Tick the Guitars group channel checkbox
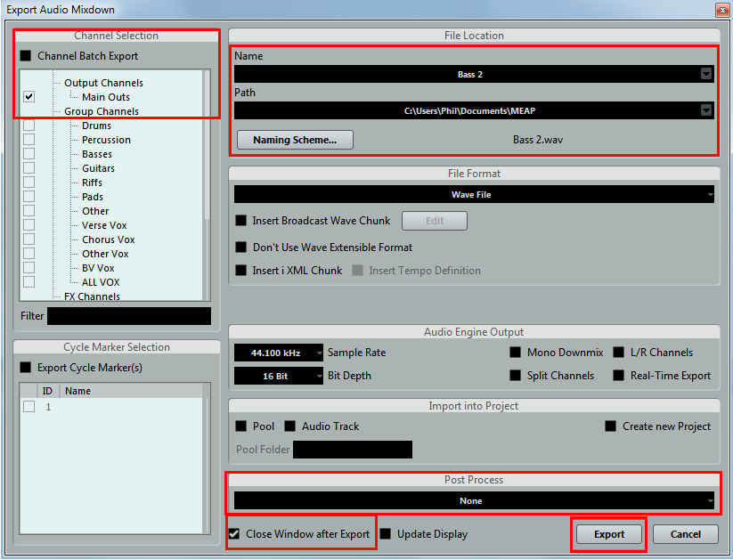The height and width of the screenshot is (560, 733). click(29, 167)
